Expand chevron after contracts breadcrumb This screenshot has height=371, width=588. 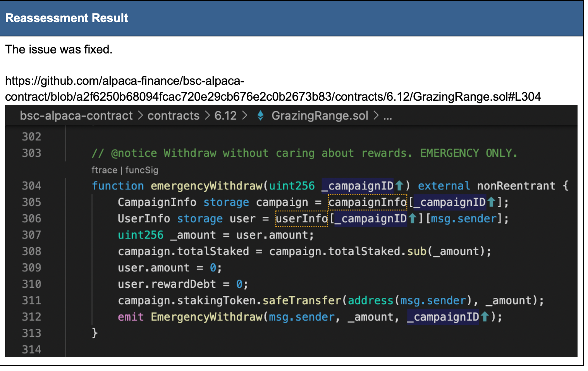coord(207,115)
